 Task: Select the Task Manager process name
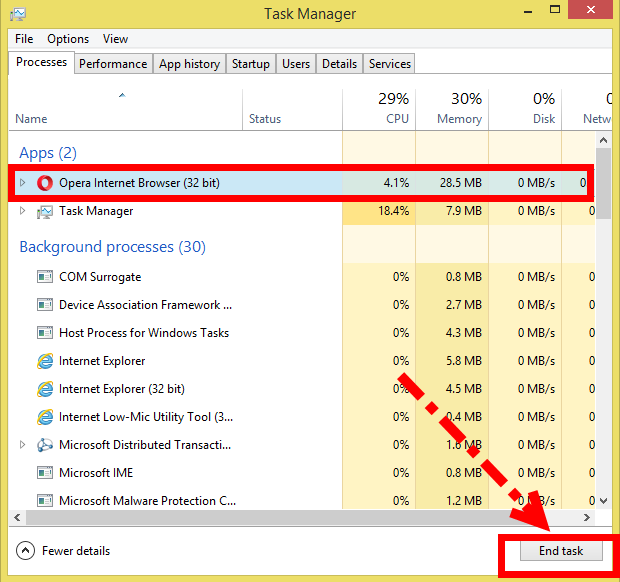click(x=96, y=211)
